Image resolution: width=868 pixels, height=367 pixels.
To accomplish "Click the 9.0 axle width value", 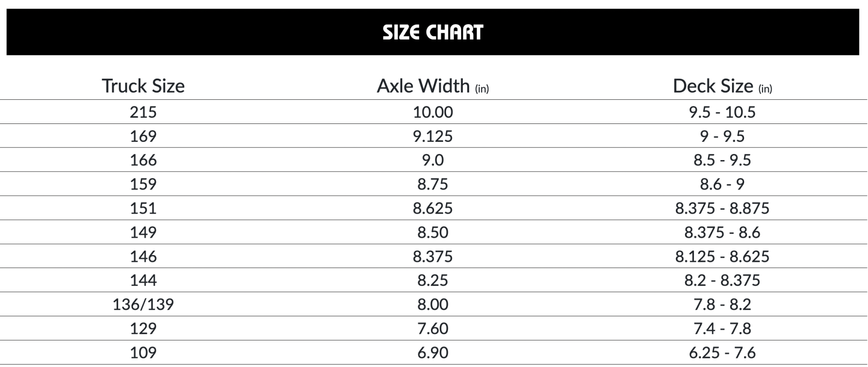I will (433, 160).
